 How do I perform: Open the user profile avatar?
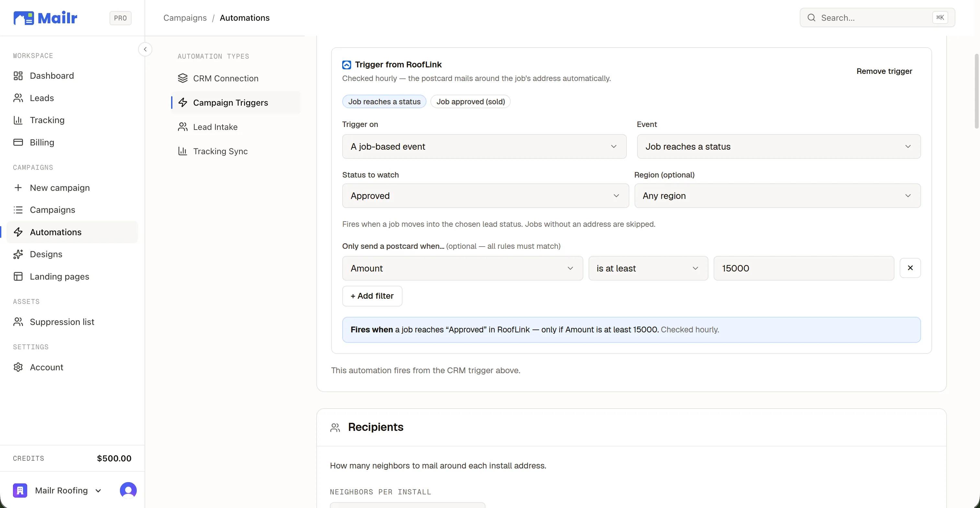pyautogui.click(x=128, y=491)
